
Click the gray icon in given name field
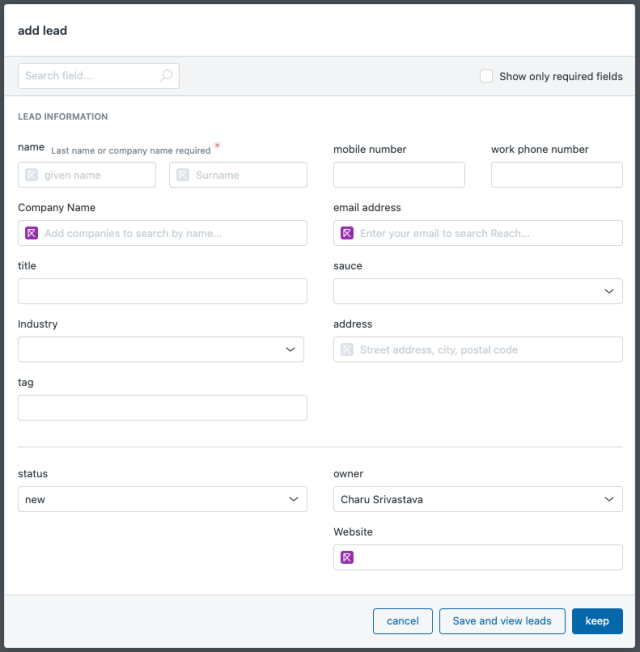pos(32,175)
